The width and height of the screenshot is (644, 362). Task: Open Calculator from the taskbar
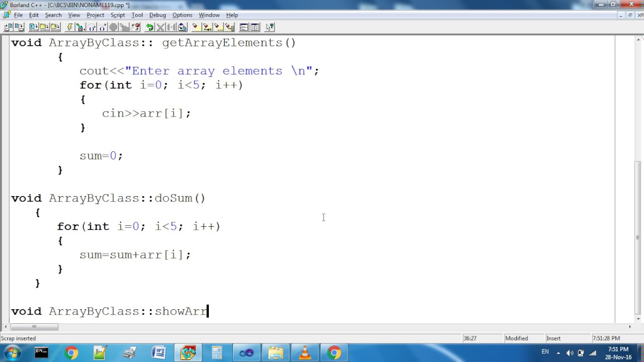(x=217, y=353)
